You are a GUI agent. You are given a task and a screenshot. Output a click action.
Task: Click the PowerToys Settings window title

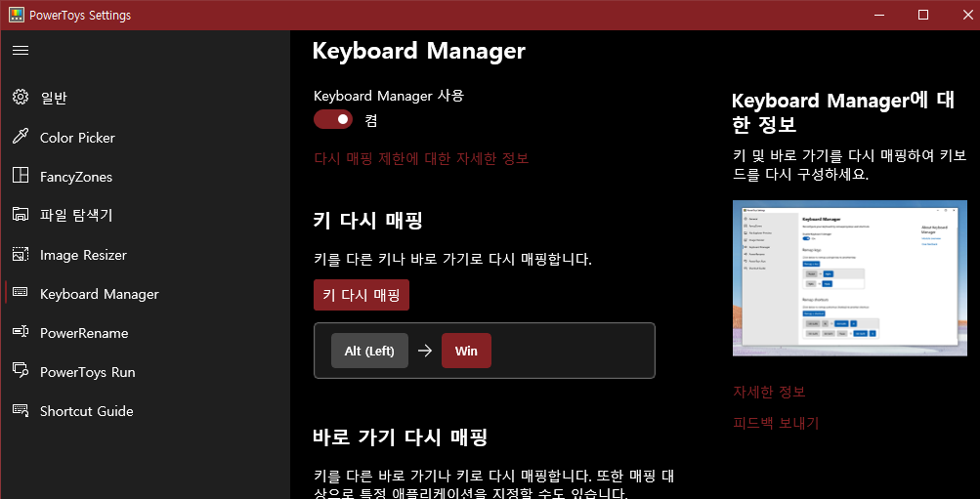[x=80, y=15]
